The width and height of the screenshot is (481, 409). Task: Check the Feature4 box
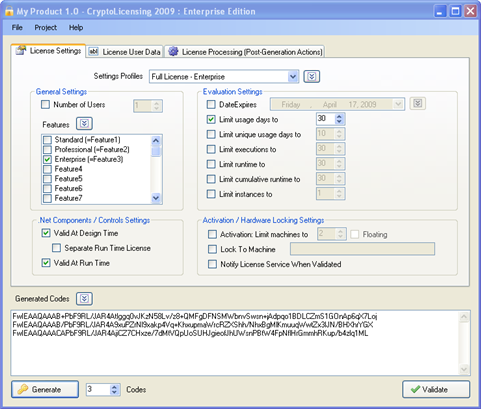click(48, 169)
